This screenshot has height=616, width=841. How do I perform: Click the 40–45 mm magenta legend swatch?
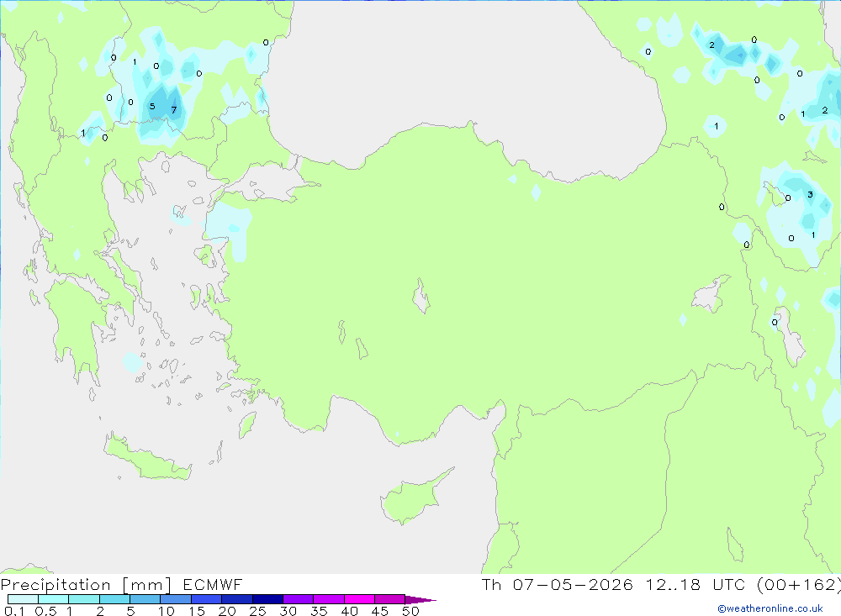coord(359,599)
